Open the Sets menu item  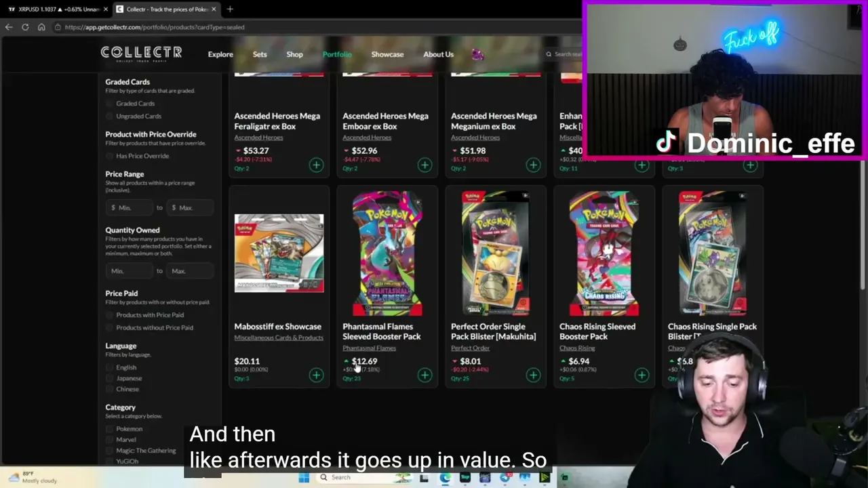point(260,54)
